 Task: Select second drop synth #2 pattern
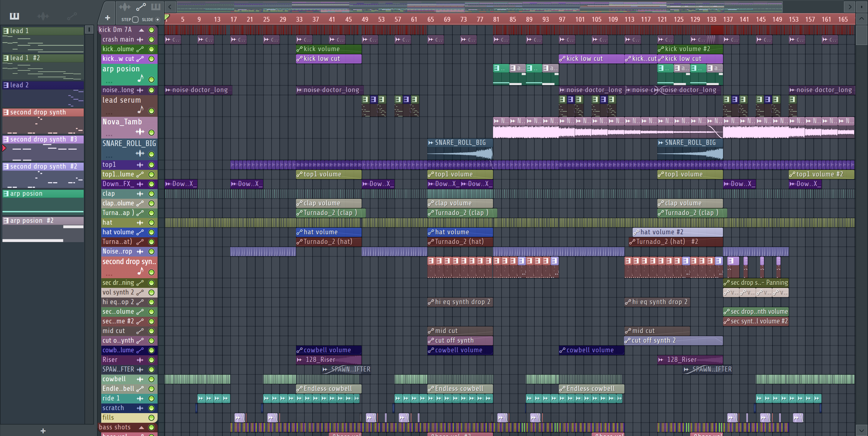[43, 176]
